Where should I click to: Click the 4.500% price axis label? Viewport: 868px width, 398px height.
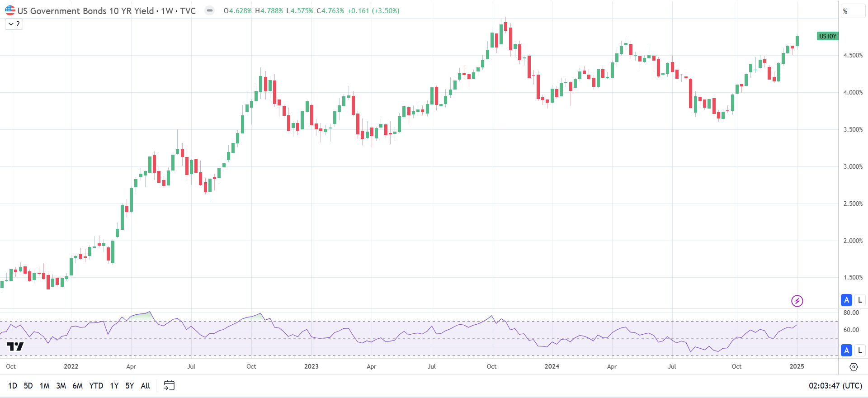point(853,55)
